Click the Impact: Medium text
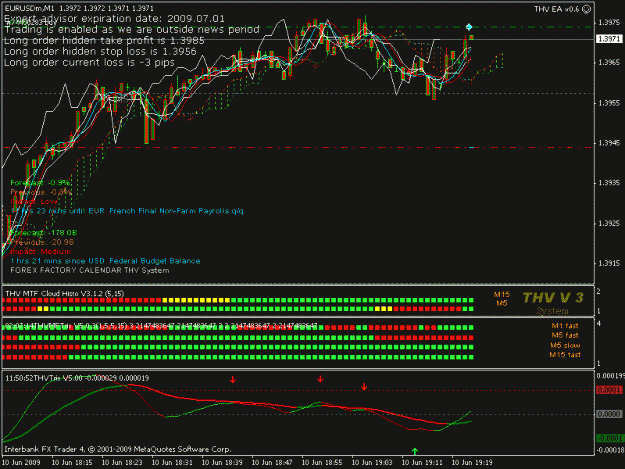 click(x=41, y=251)
